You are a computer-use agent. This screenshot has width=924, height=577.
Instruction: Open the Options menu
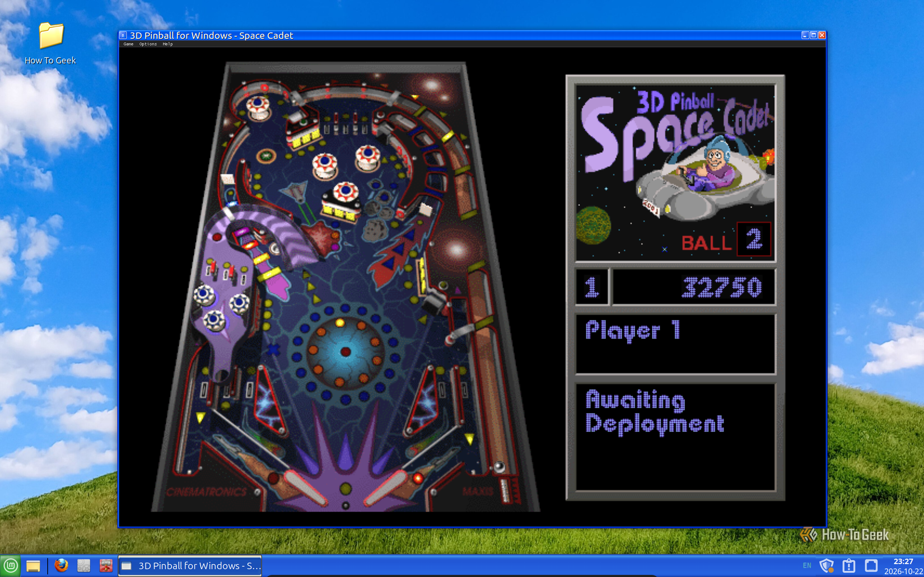pyautogui.click(x=148, y=44)
